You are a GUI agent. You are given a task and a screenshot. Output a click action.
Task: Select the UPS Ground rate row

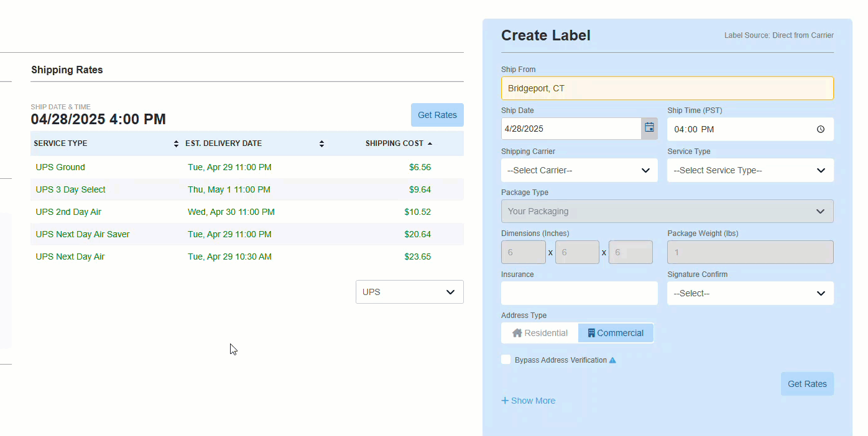[x=247, y=167]
